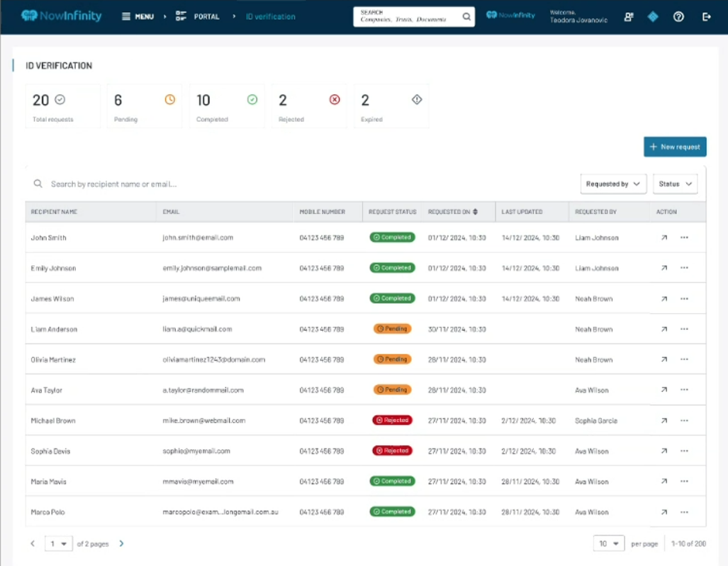Viewport: 728px width, 566px height.
Task: Open more options for Emily Johnson row
Action: (685, 268)
